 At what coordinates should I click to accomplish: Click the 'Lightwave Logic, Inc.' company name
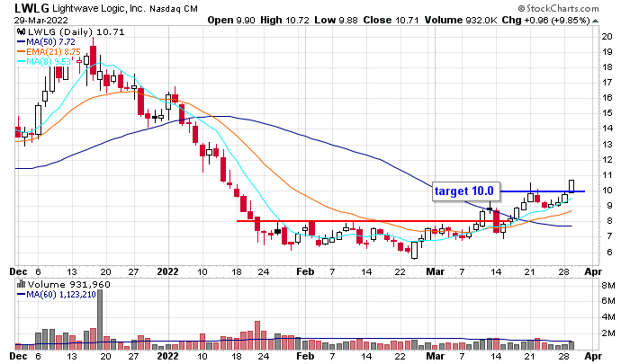tap(98, 8)
